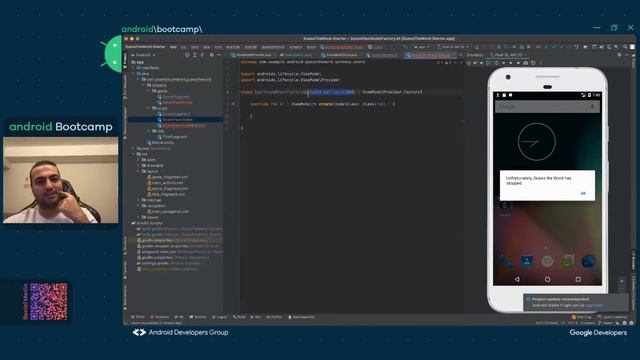Collapse the layout folder
This screenshot has height=360, width=640.
coord(139,171)
